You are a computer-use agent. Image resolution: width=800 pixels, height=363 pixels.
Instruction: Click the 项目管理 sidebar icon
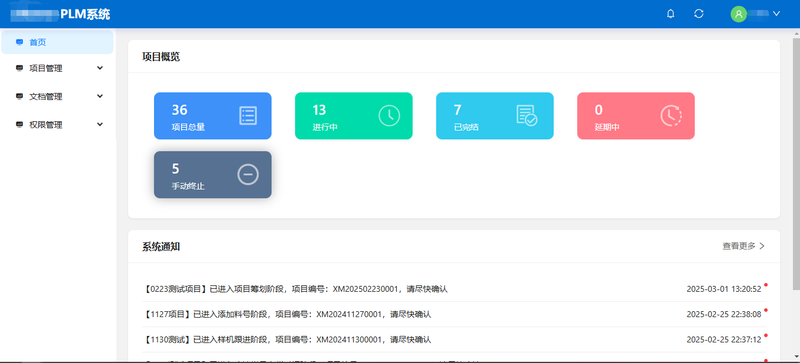(x=19, y=68)
